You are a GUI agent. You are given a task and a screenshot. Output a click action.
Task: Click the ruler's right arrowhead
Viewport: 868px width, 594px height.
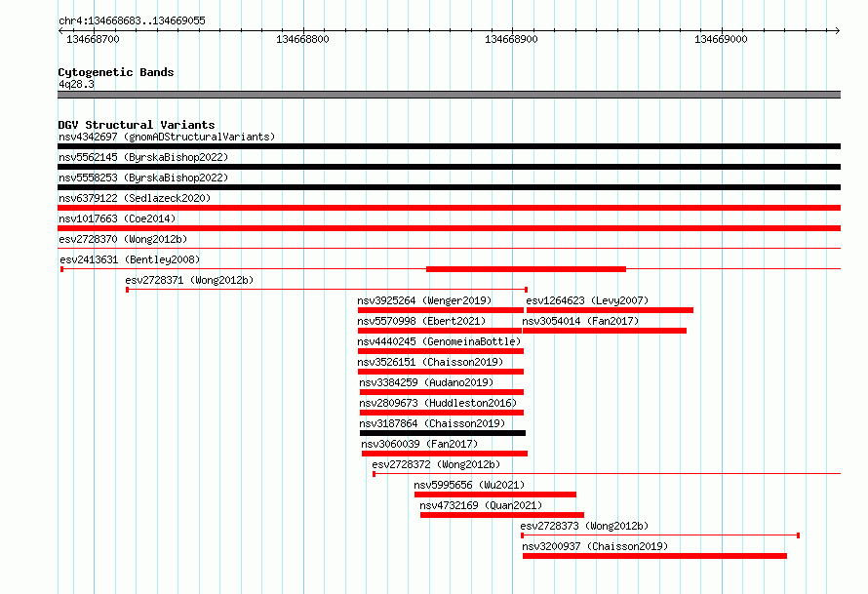click(x=838, y=30)
